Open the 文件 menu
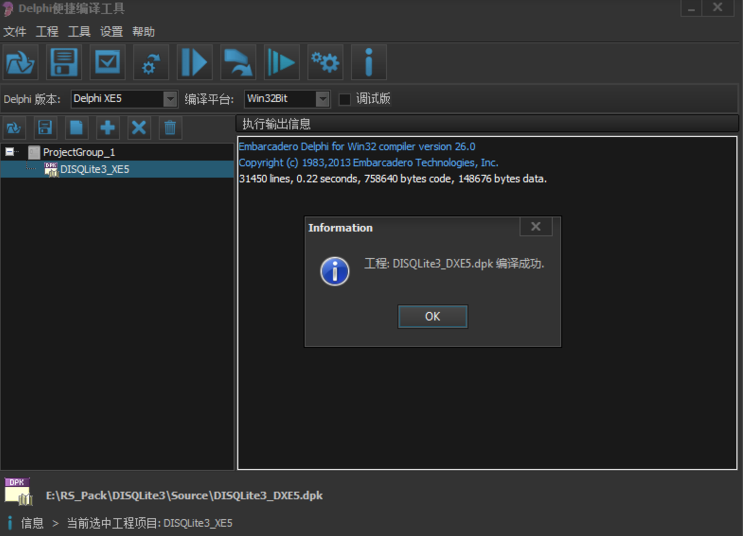Screen dimensions: 743x536 pyautogui.click(x=15, y=32)
